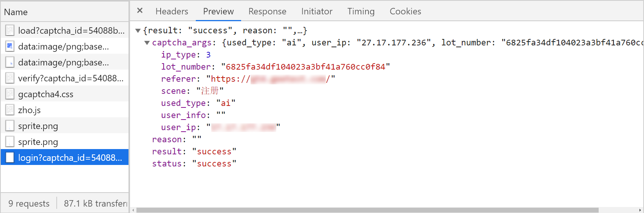Screen dimensions: 644x213
Task: Open the Response tab
Action: 267,11
